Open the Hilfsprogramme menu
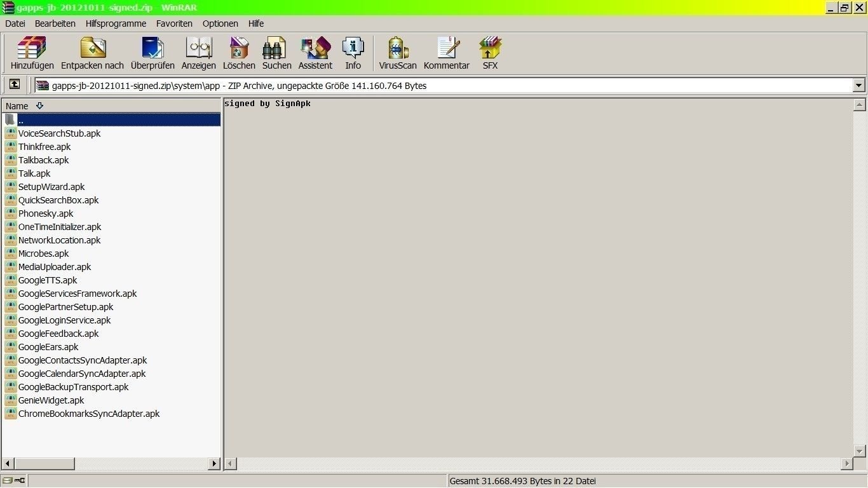This screenshot has width=868, height=488. 116,24
